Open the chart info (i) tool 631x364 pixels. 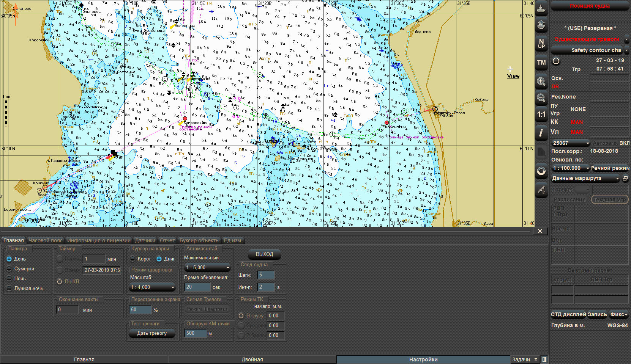pyautogui.click(x=541, y=133)
